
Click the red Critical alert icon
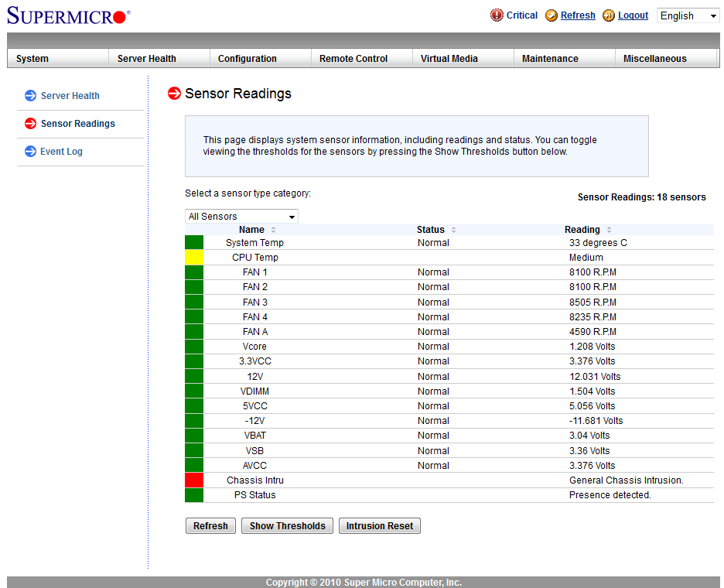point(497,15)
